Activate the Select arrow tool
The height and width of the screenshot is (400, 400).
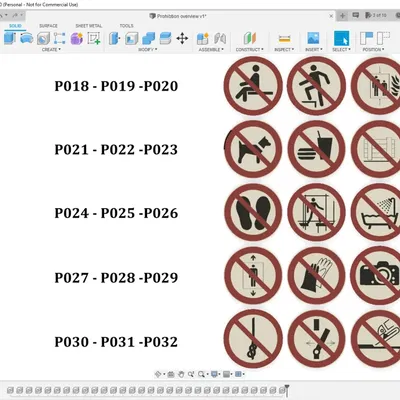[x=341, y=38]
